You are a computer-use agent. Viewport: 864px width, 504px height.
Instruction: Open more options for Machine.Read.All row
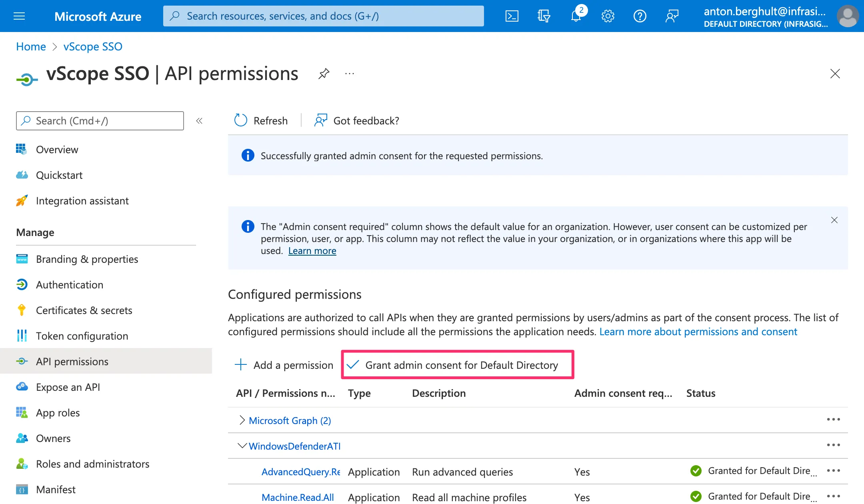click(x=834, y=496)
